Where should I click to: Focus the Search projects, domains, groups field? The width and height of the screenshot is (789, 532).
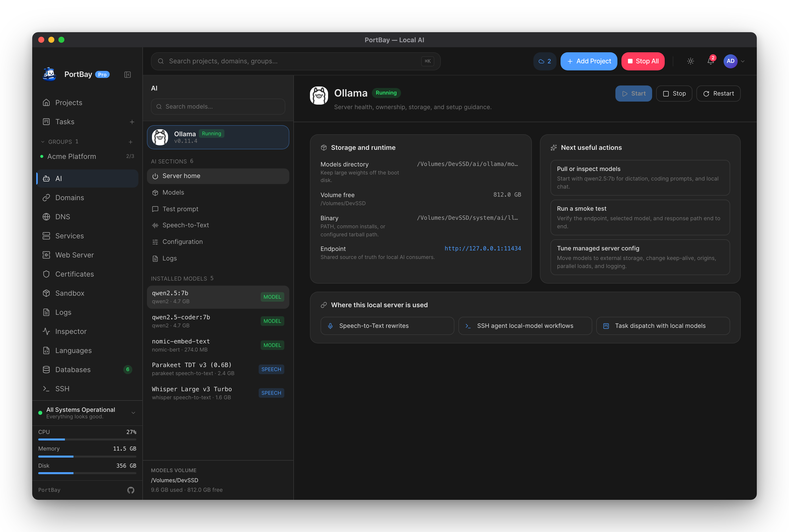(x=296, y=61)
